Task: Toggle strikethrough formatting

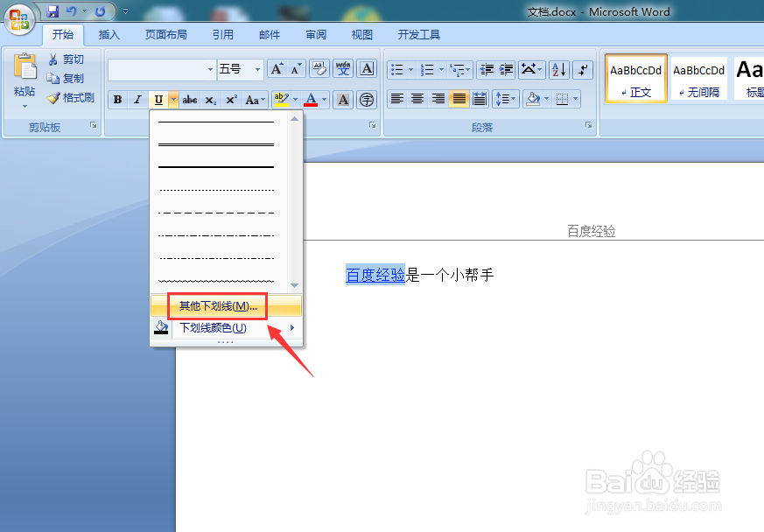Action: 190,100
